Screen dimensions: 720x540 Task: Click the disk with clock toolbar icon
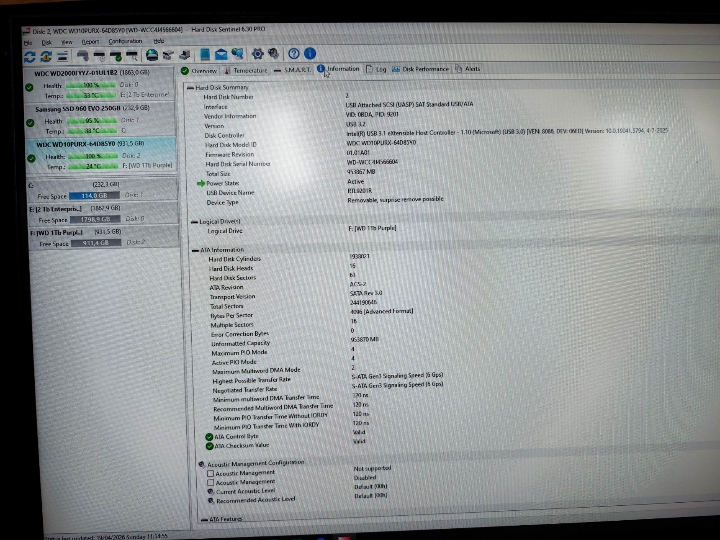coord(99,56)
